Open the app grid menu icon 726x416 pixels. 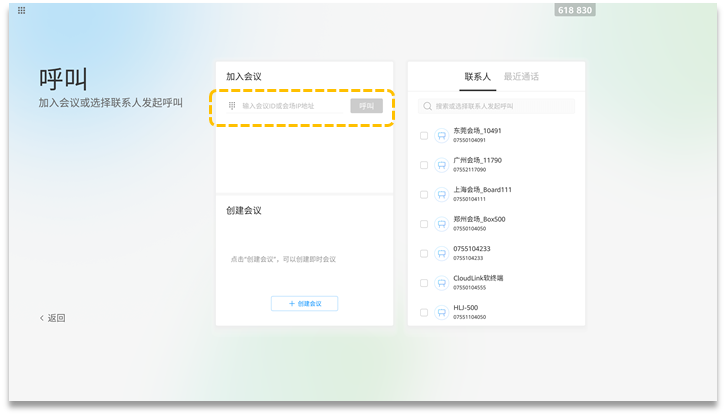(x=22, y=10)
